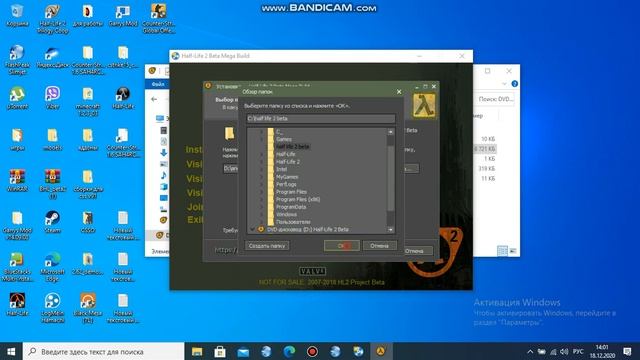The height and width of the screenshot is (360, 640).
Task: Click the 319 КБ file size cell
Action: pos(487,169)
